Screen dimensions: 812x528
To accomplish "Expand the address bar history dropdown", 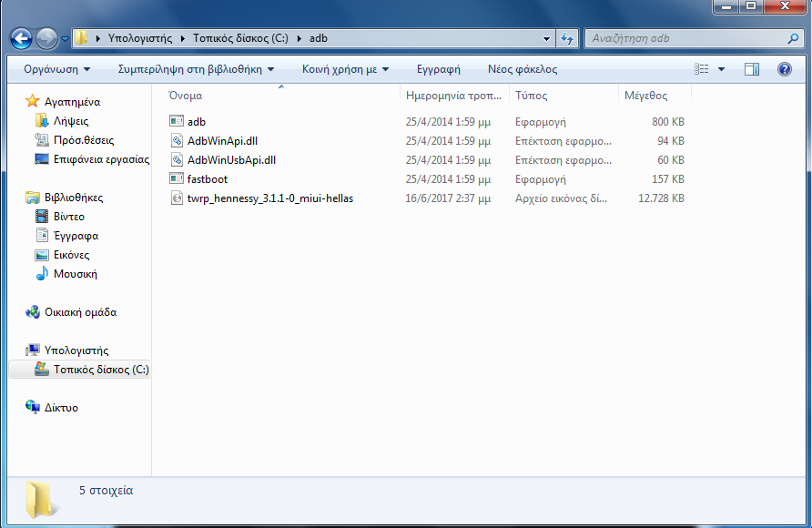I will [546, 39].
